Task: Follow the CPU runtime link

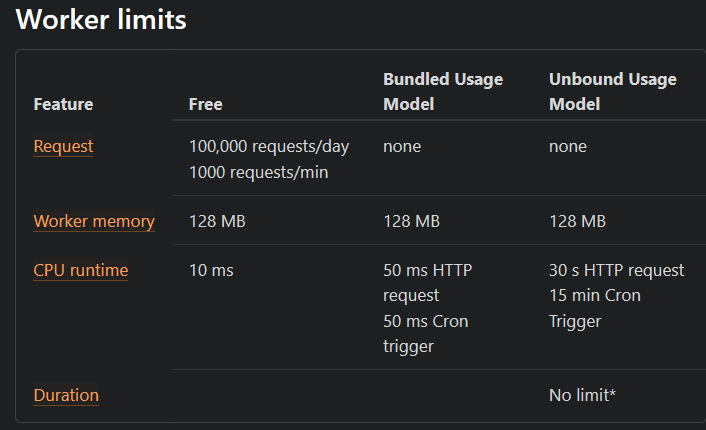Action: click(80, 270)
